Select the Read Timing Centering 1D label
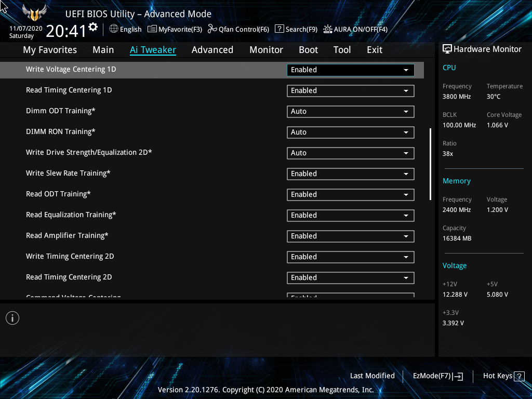The height and width of the screenshot is (399, 532). coord(69,90)
